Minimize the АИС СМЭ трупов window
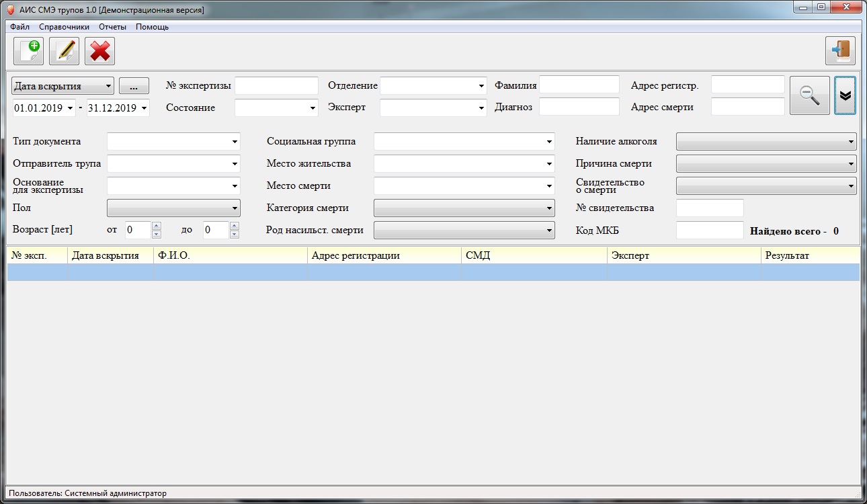Viewport: 867px width, 504px height. click(802, 7)
